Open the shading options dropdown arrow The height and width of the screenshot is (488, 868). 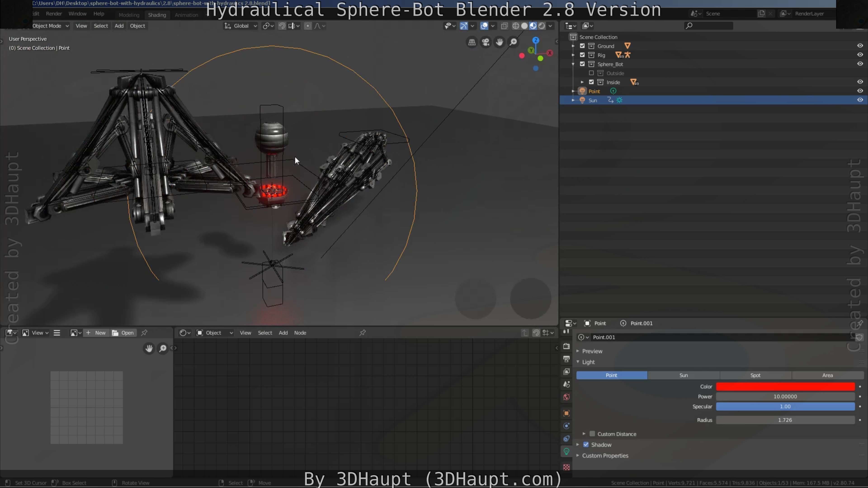(551, 26)
